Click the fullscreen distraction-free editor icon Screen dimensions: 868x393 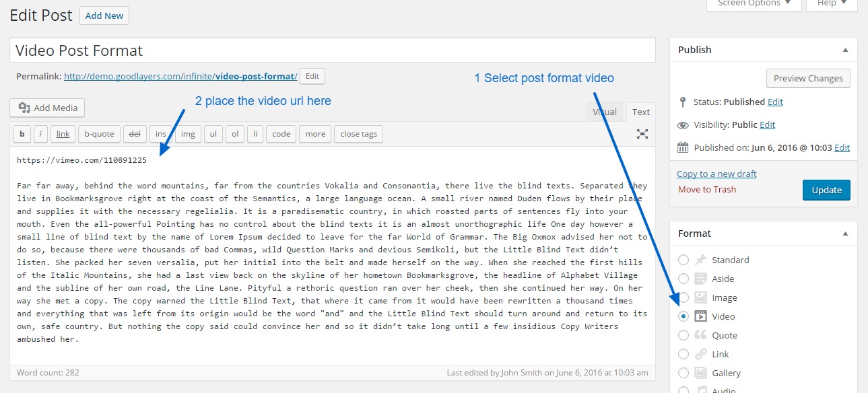[642, 134]
